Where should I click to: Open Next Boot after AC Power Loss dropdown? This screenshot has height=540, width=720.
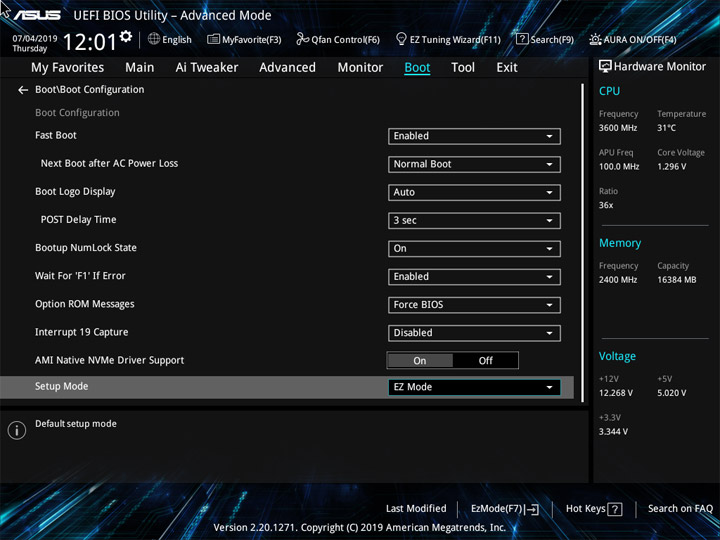[x=474, y=164]
